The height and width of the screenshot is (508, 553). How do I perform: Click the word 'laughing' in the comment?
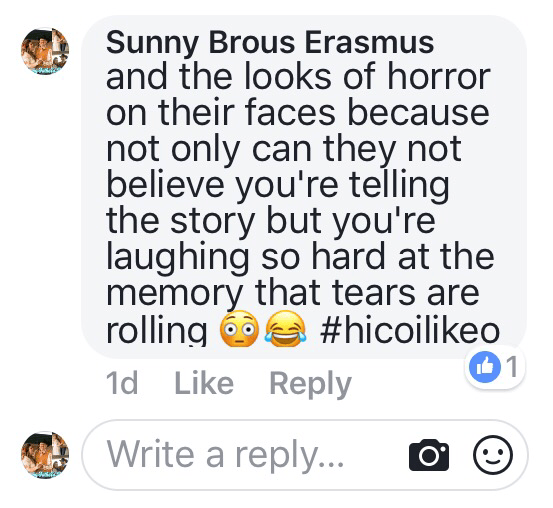[177, 258]
